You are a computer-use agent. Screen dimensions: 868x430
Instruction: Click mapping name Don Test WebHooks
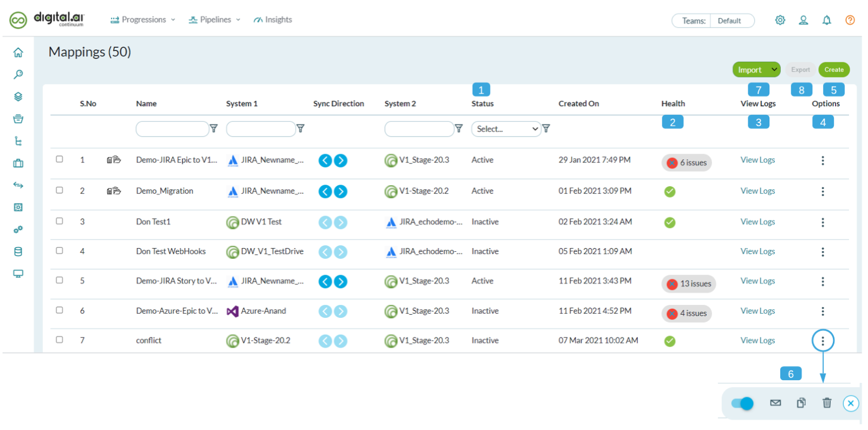pos(171,251)
